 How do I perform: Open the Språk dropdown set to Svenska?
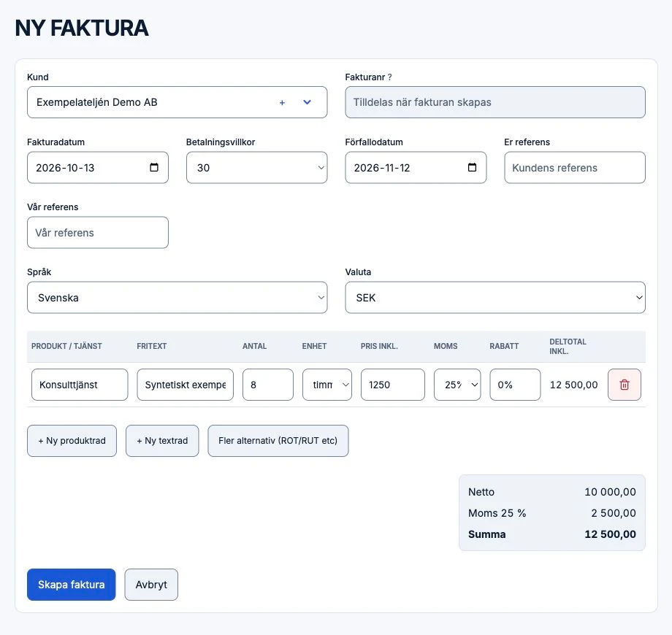tap(177, 297)
